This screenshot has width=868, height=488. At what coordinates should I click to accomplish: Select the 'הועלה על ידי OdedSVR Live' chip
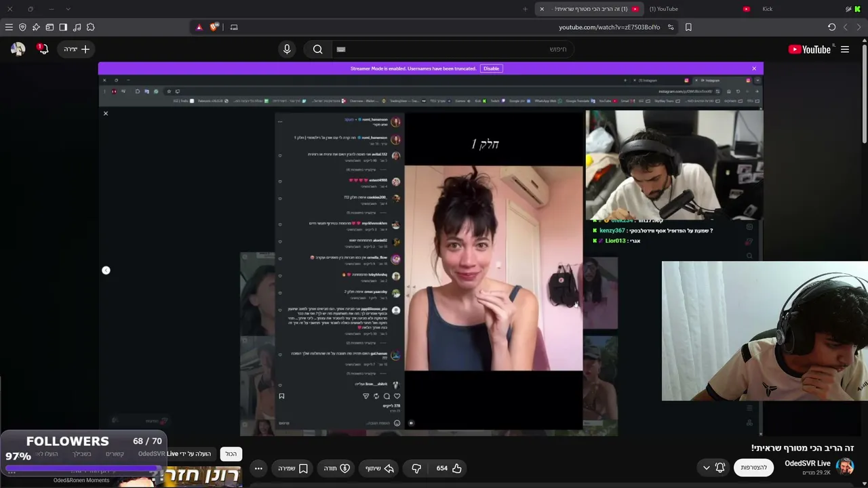click(175, 454)
